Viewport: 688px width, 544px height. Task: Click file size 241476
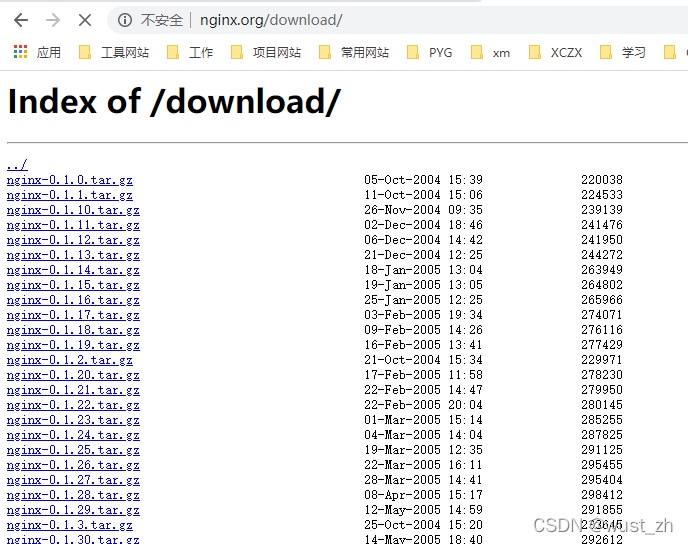(602, 225)
